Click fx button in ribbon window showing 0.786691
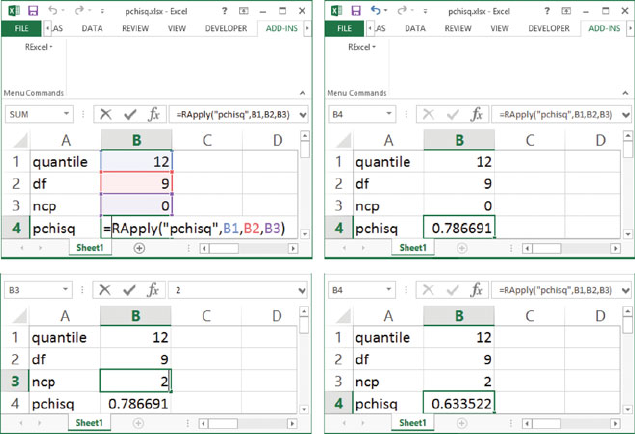 (x=477, y=115)
